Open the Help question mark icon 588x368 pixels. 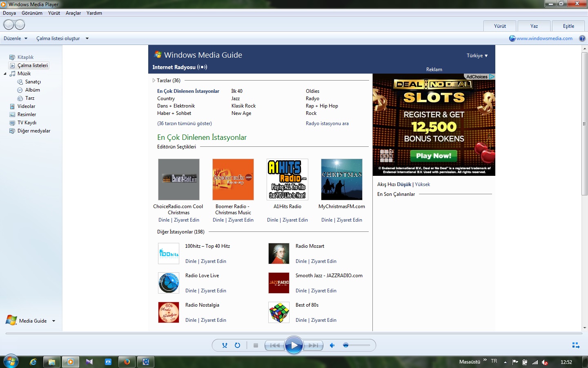point(582,38)
